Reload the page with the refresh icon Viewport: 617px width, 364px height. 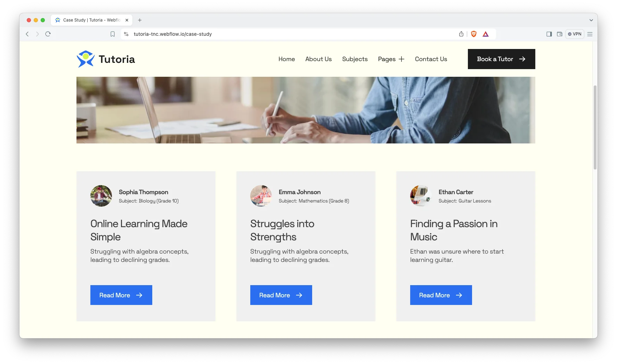point(48,34)
